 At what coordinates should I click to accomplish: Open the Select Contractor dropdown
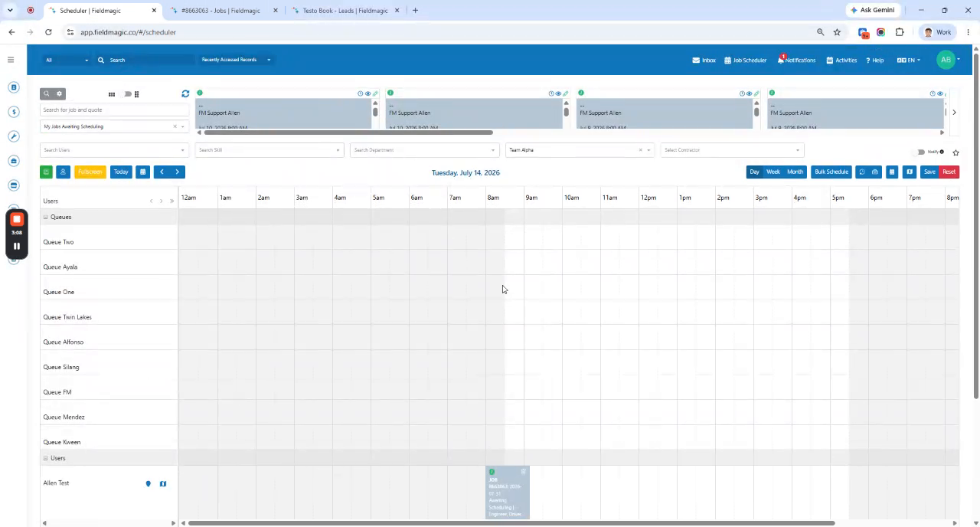(x=732, y=150)
